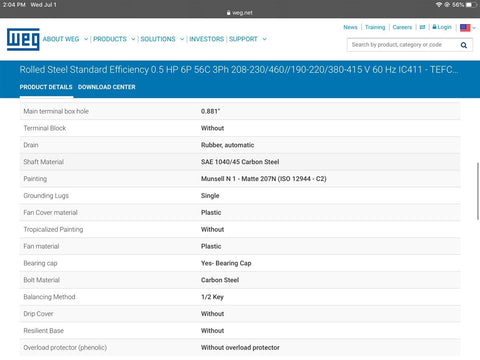
Task: Tap the search magnifier icon
Action: tap(464, 45)
